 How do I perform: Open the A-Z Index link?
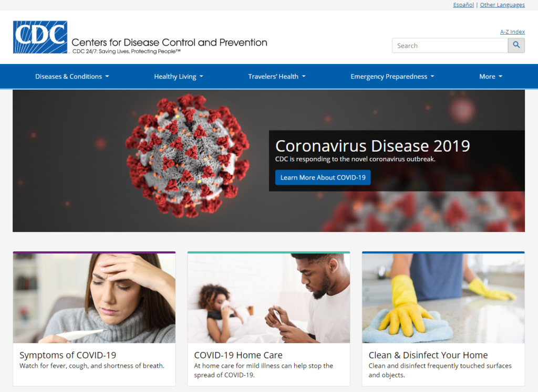(512, 32)
